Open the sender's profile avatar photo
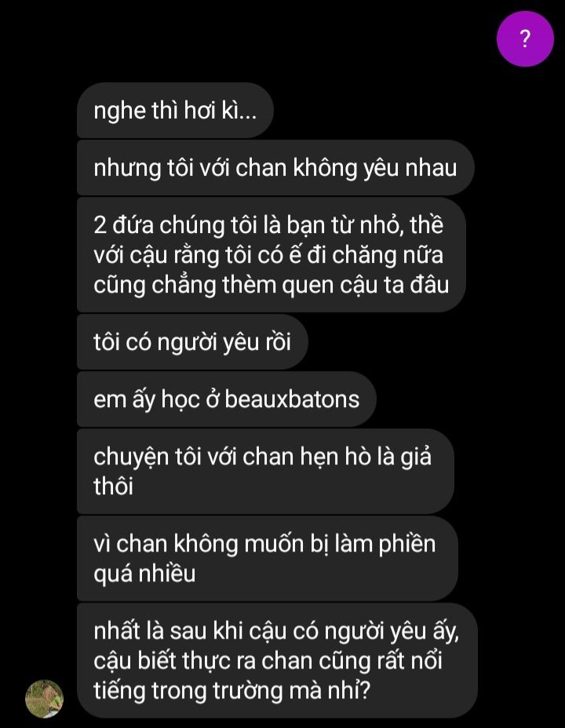Viewport: 565px width, 728px height. click(44, 699)
